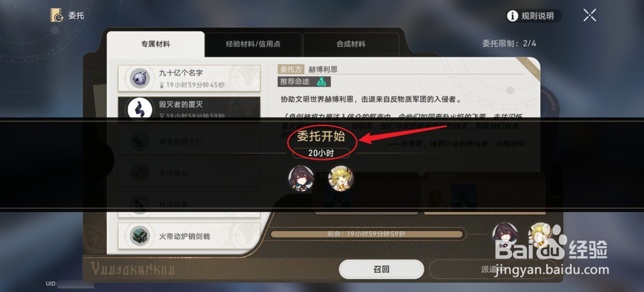Click the 20小时 duration label
The width and height of the screenshot is (644, 292).
pos(321,153)
